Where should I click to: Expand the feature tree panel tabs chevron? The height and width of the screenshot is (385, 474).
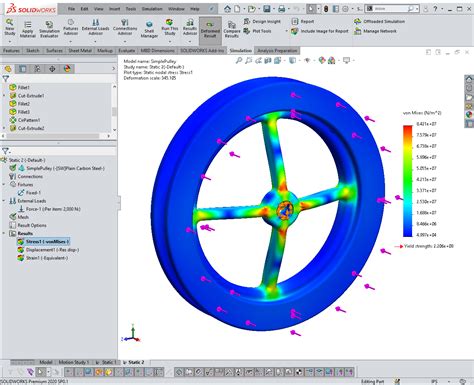click(113, 69)
